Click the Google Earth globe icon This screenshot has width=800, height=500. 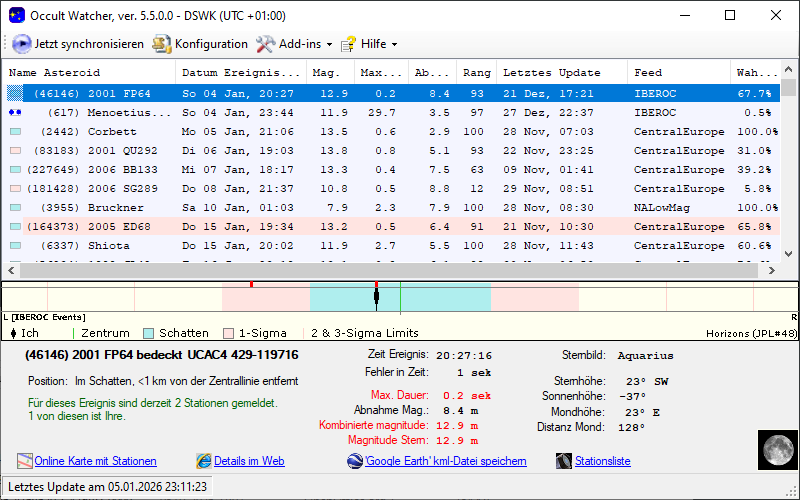355,461
